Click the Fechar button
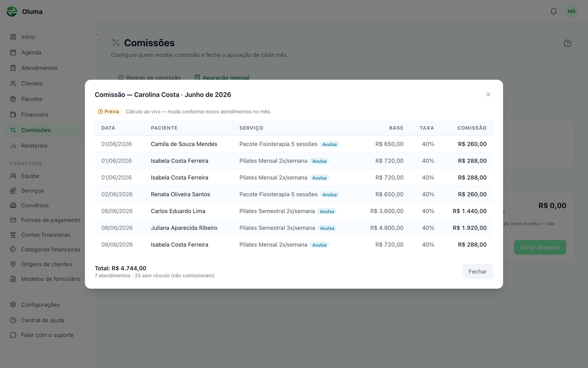 (x=478, y=272)
